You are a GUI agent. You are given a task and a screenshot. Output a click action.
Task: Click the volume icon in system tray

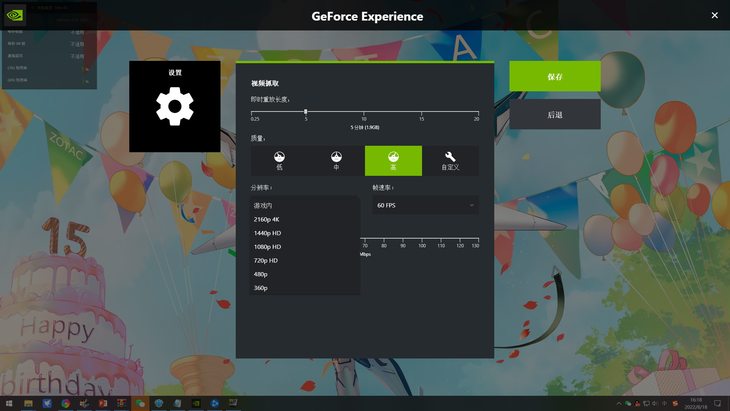pyautogui.click(x=655, y=404)
